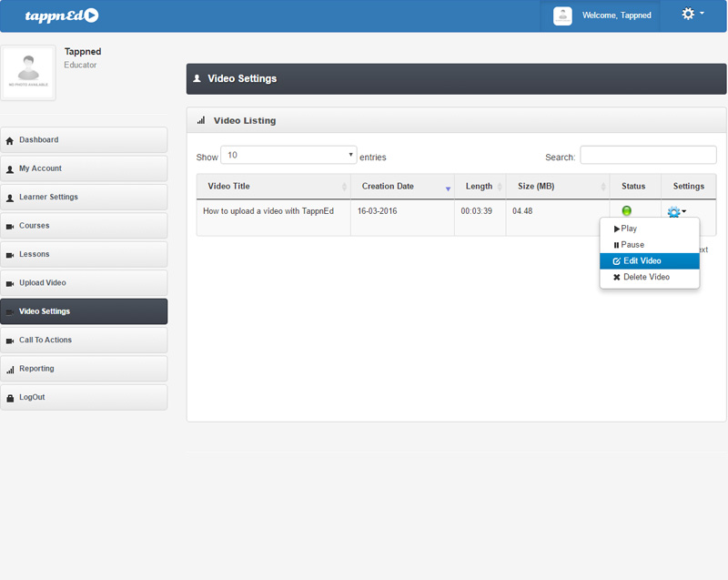Select Play from the video menu
The width and height of the screenshot is (728, 580).
(629, 229)
